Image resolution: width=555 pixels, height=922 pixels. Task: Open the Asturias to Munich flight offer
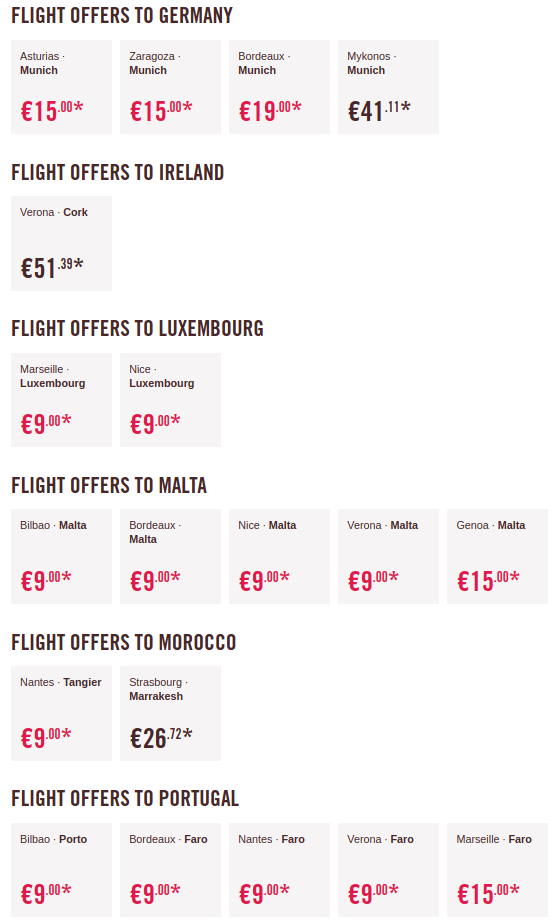(x=61, y=87)
